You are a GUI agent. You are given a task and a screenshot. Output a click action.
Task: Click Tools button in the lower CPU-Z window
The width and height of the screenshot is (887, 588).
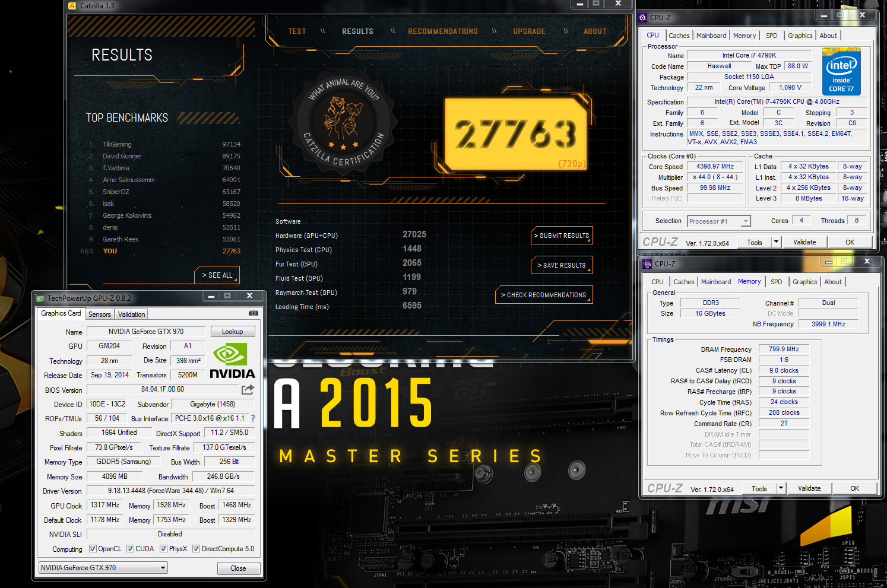pos(759,488)
